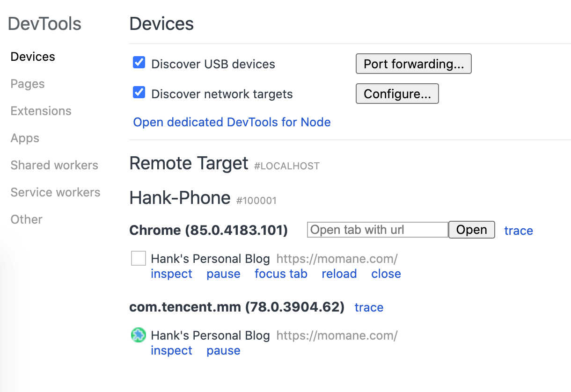Switch to the Pages section
This screenshot has width=571, height=392.
coord(28,84)
